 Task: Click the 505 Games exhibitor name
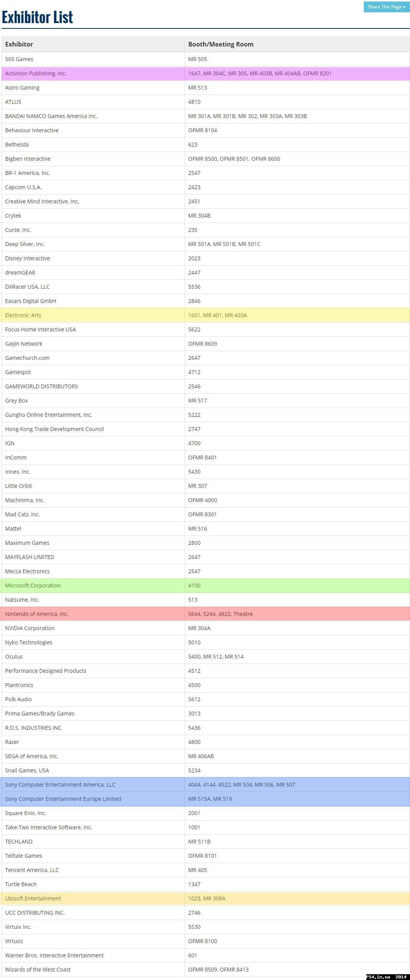point(19,59)
